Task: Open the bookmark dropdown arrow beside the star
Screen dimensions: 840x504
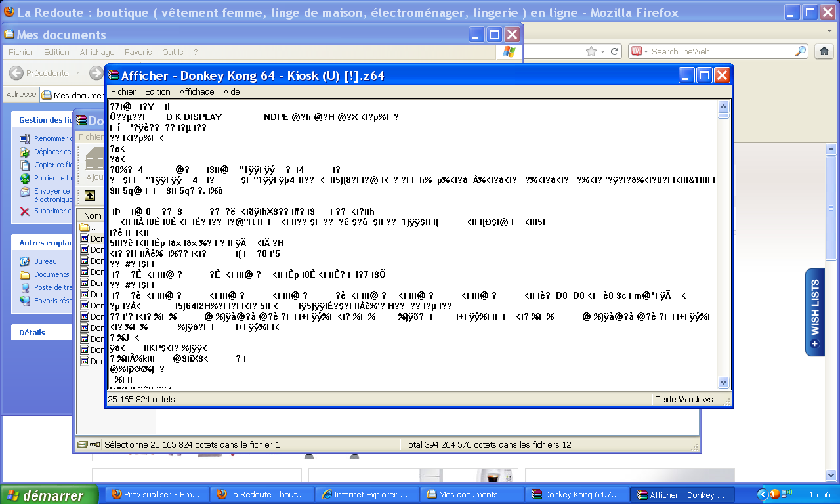Action: click(x=603, y=51)
